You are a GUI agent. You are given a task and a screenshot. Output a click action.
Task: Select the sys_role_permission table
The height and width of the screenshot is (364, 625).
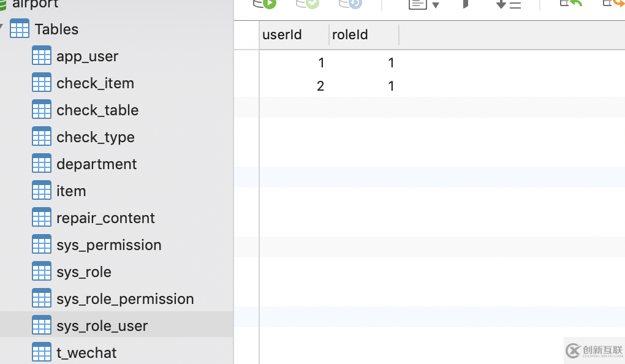125,299
